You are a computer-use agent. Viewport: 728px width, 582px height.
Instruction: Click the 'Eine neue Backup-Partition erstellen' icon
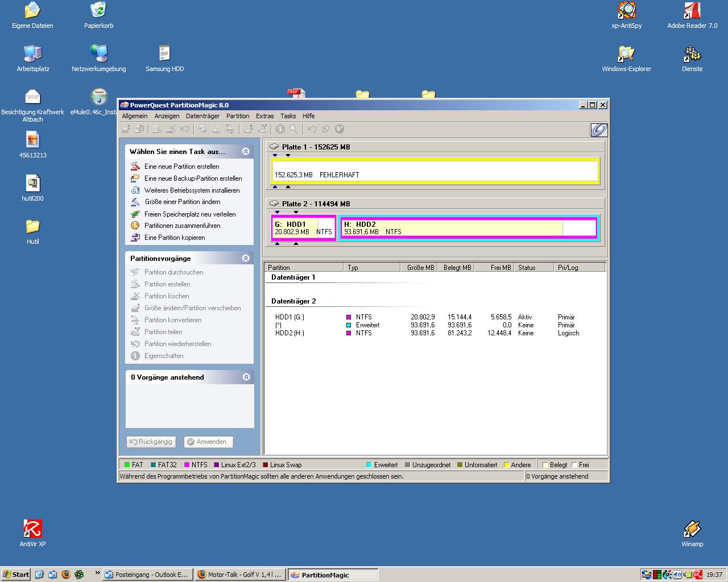[135, 178]
